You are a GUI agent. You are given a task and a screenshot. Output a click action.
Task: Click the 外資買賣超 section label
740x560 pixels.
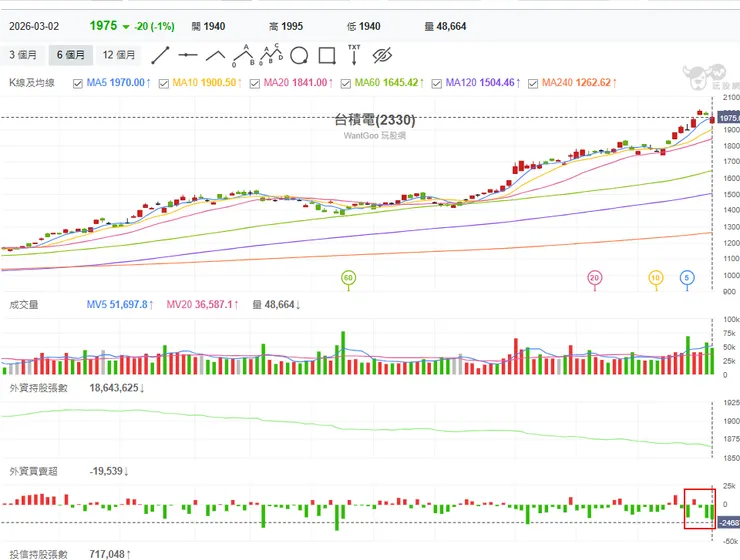[33, 471]
